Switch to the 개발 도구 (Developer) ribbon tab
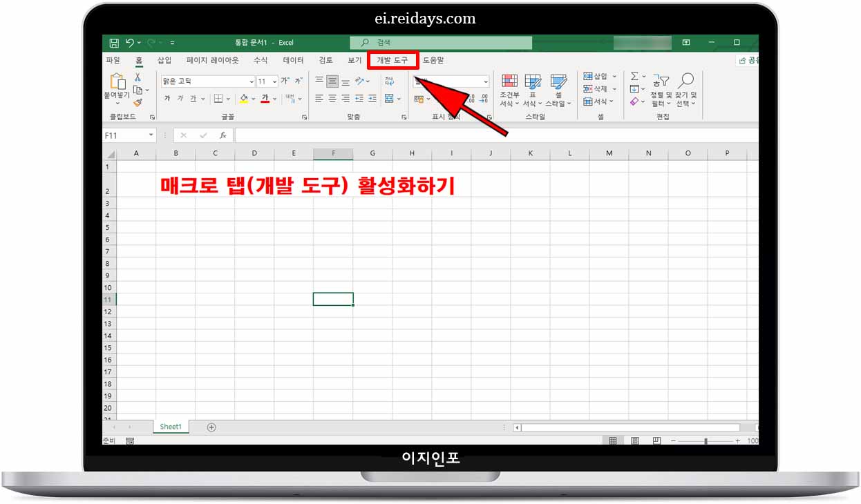This screenshot has height=504, width=861. tap(392, 60)
